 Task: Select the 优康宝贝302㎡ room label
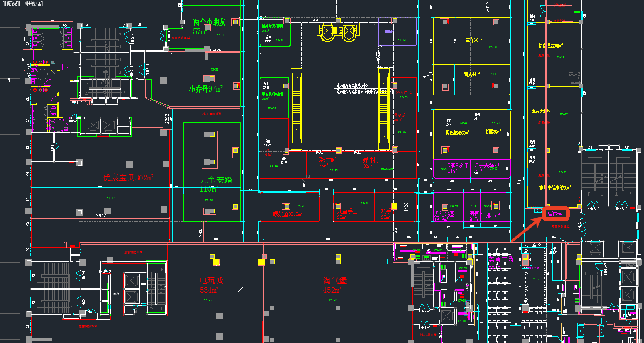click(128, 178)
